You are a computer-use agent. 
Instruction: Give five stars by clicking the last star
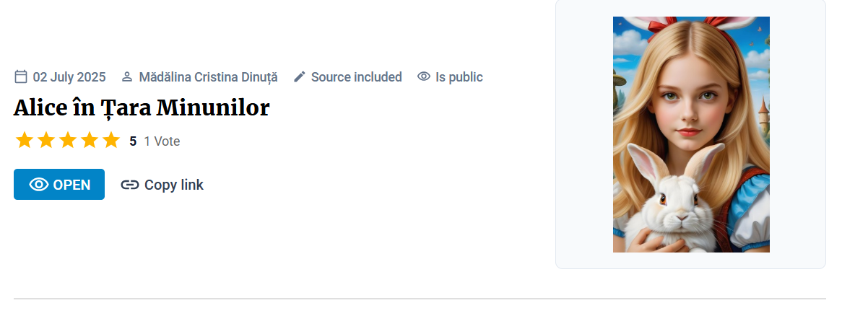pos(111,141)
